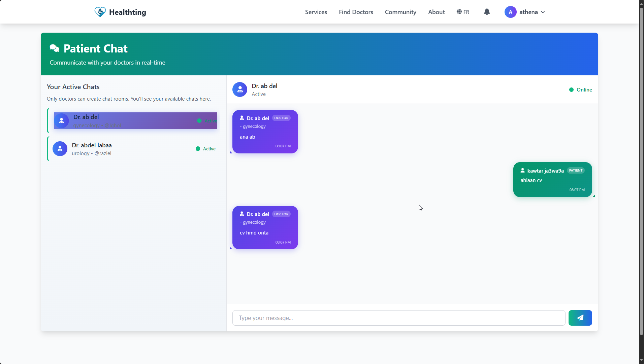644x364 pixels.
Task: Open the Community menu item
Action: (x=400, y=12)
